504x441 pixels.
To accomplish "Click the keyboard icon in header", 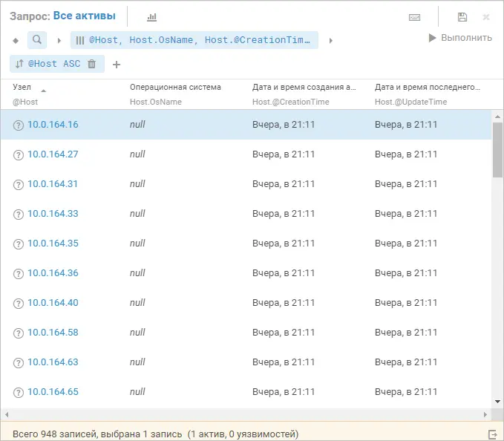I will [415, 17].
